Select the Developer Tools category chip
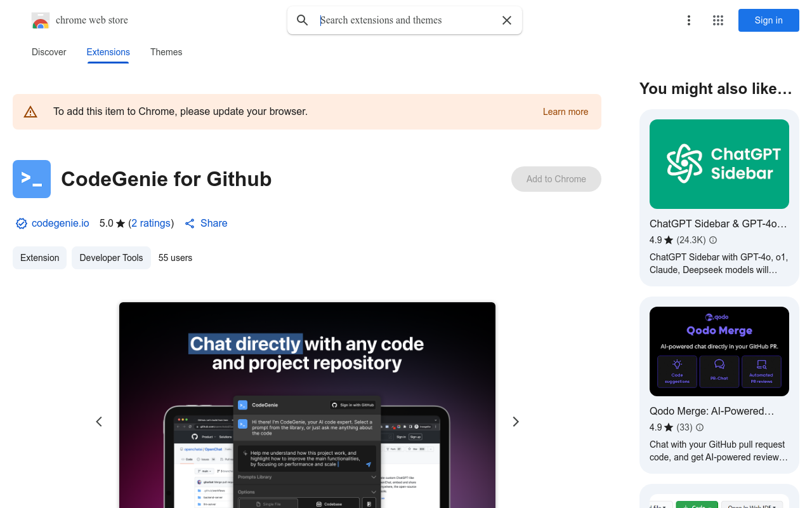Viewport: 812px width, 508px height. pyautogui.click(x=111, y=258)
